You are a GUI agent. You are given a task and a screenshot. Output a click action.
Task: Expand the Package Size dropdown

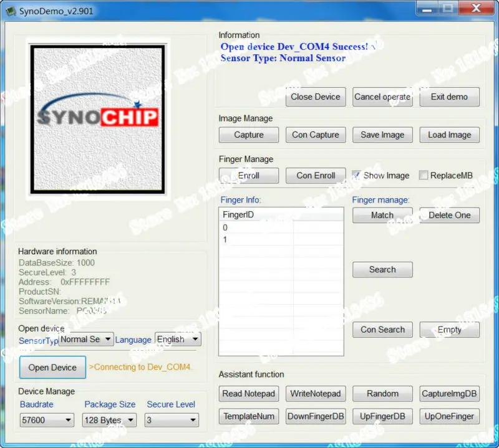point(109,420)
